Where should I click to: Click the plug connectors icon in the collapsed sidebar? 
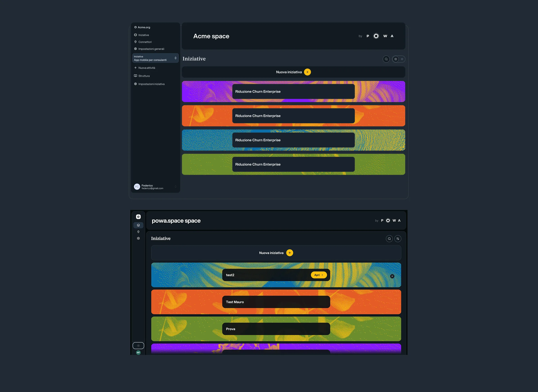[138, 232]
